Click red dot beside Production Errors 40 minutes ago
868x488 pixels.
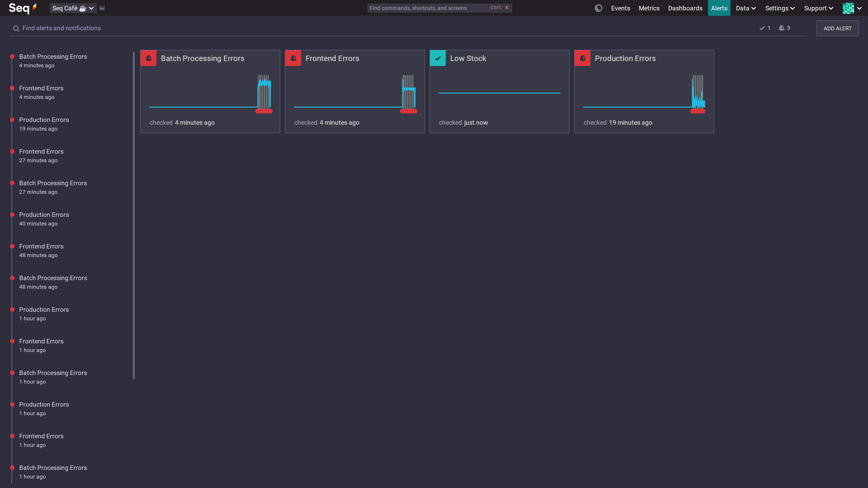(x=12, y=215)
